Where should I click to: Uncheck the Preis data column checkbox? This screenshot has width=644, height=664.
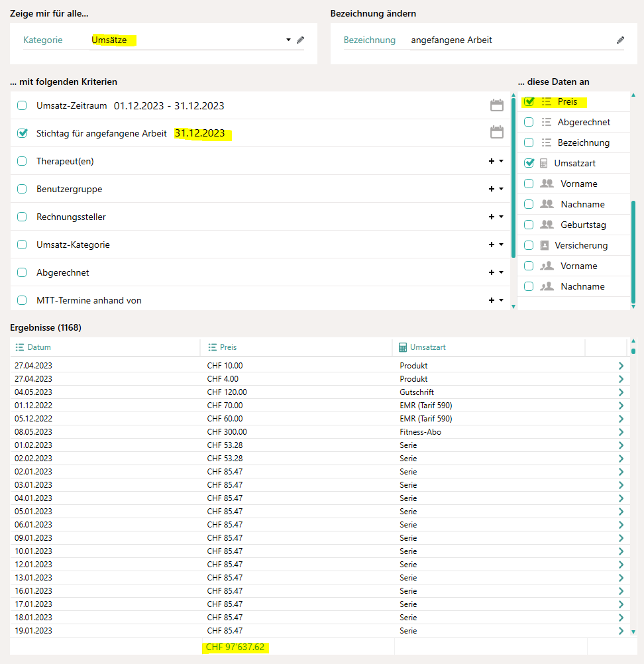(x=529, y=102)
